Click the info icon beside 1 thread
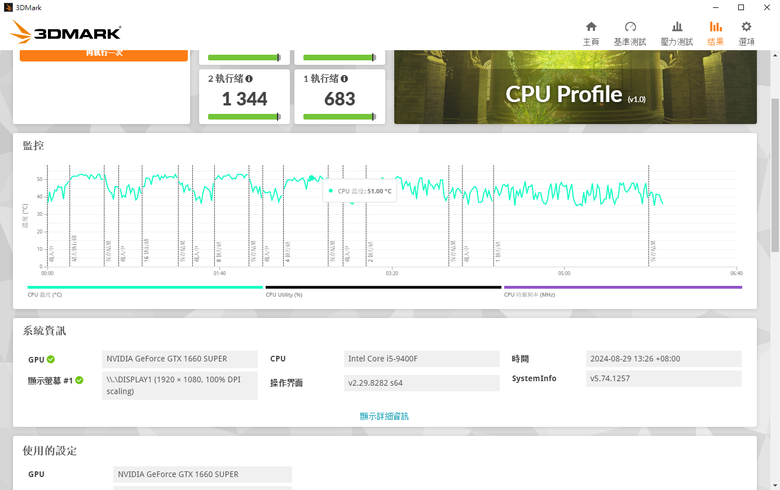Screen dimensions: 780x490 [344, 79]
